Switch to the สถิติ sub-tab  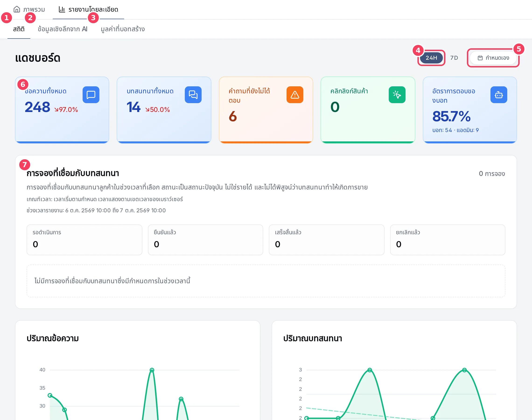click(19, 29)
